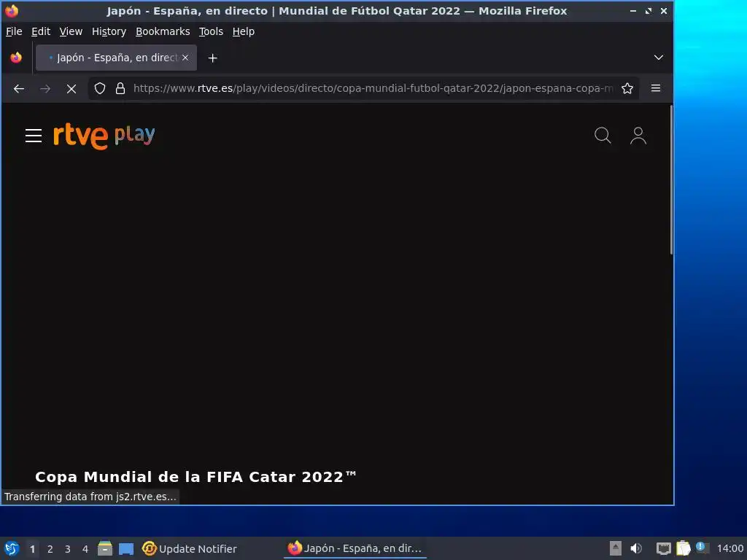Open the volume speaker tray icon
This screenshot has width=747, height=560.
coord(636,548)
